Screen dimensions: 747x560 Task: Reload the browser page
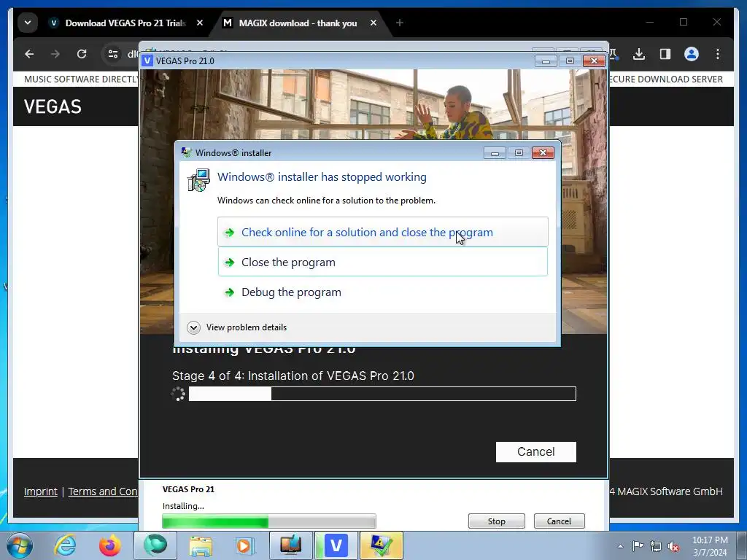[82, 54]
